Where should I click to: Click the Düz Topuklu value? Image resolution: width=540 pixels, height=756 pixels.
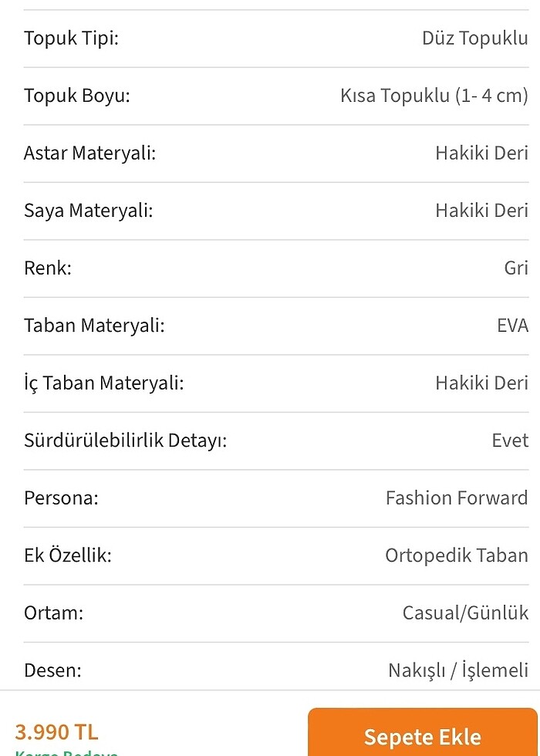pos(475,38)
